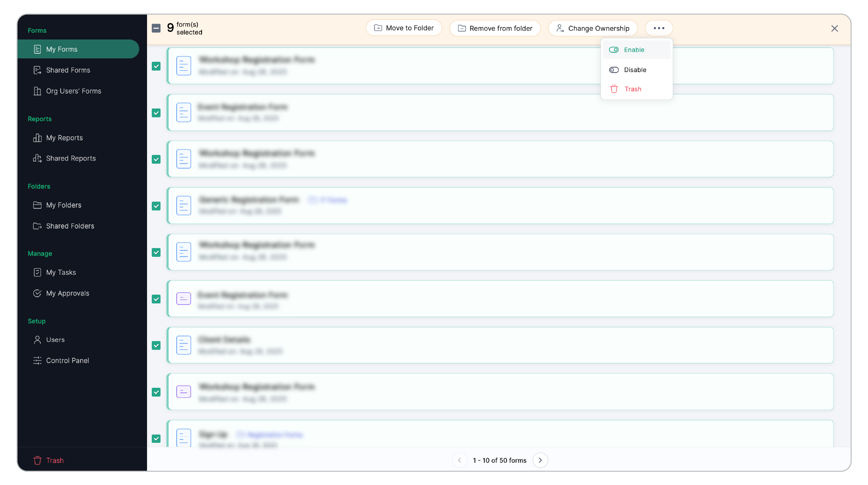868x485 pixels.
Task: Click the Shared Folders icon
Action: tap(37, 226)
